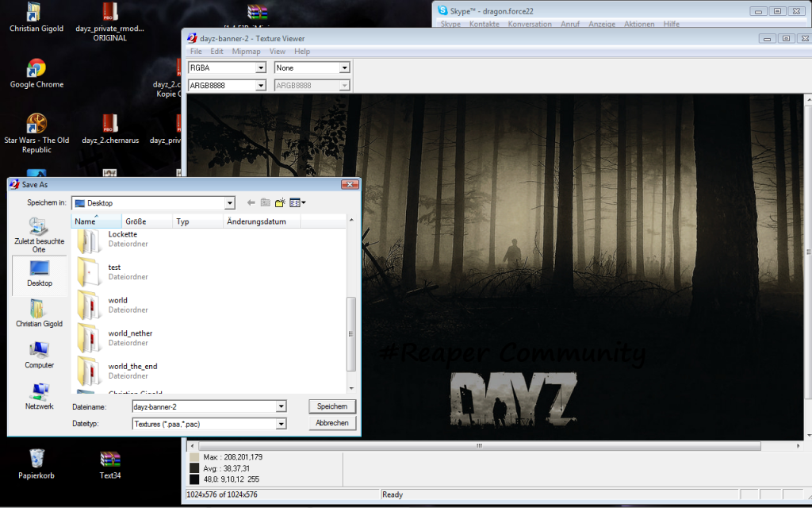Click the Save As file list scrollbar thumb
812x508 pixels.
click(x=351, y=334)
